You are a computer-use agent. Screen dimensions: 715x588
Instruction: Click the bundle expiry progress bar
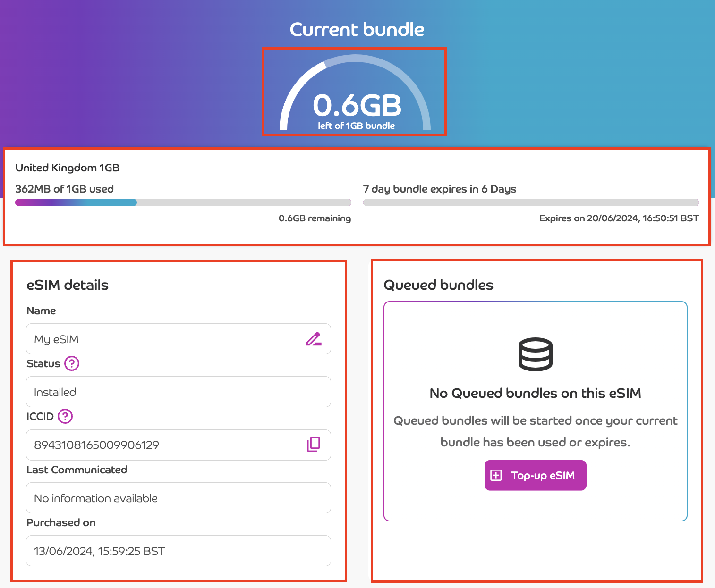pyautogui.click(x=530, y=202)
